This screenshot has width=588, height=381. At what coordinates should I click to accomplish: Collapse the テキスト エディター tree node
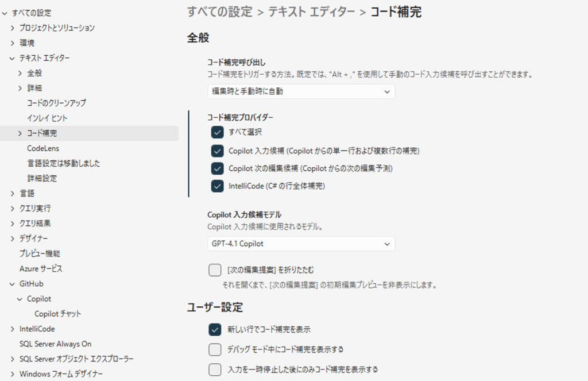coord(13,58)
